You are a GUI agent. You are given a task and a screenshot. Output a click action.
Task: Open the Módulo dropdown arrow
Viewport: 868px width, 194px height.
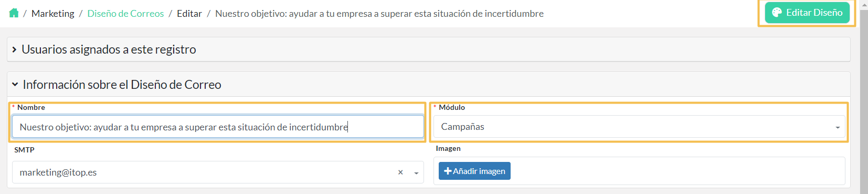(x=838, y=127)
